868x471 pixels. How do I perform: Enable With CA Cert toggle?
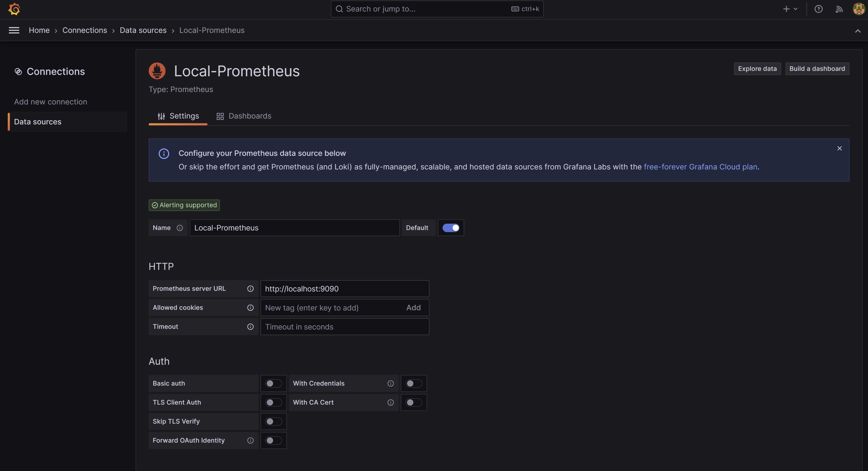pyautogui.click(x=413, y=402)
